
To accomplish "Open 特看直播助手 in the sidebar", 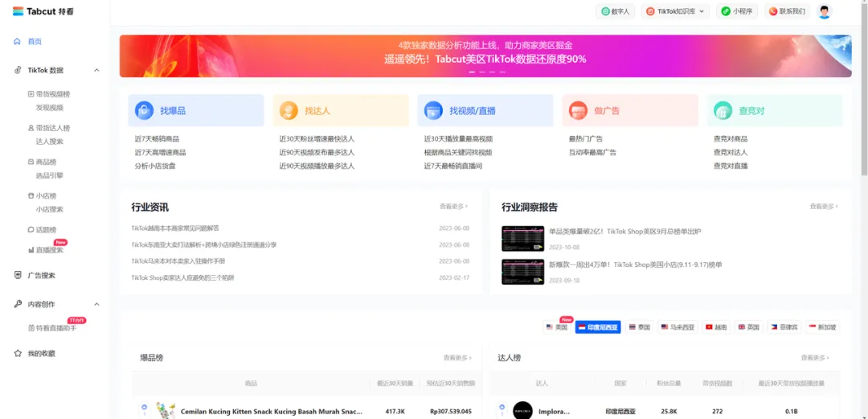I will (56, 328).
